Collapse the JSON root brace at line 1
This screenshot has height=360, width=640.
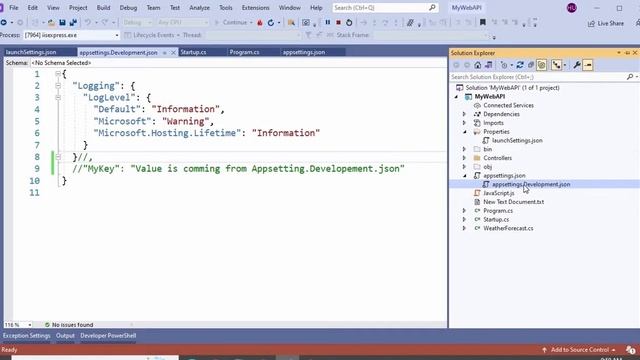pos(58,74)
